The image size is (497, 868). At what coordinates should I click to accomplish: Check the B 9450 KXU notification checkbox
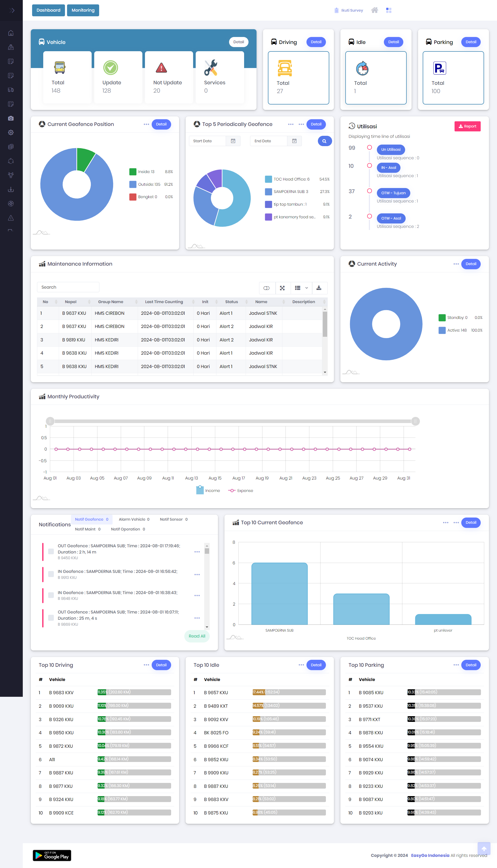coord(51,551)
